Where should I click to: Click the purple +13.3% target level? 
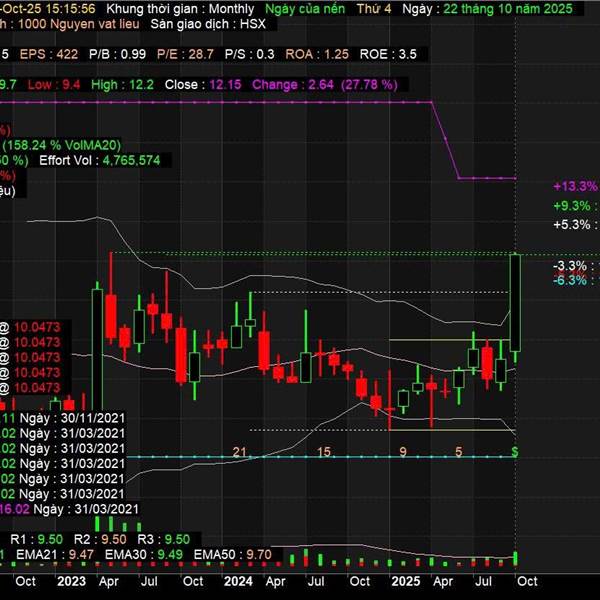click(574, 187)
